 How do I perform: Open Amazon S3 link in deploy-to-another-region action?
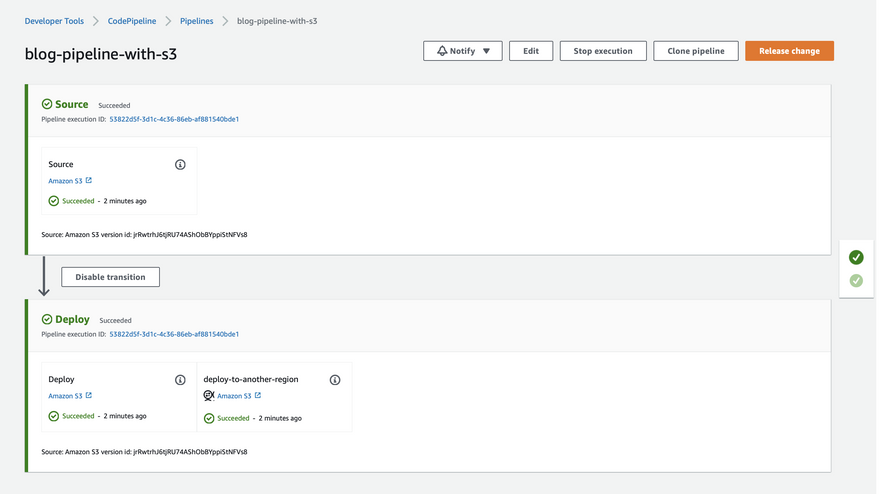(234, 396)
